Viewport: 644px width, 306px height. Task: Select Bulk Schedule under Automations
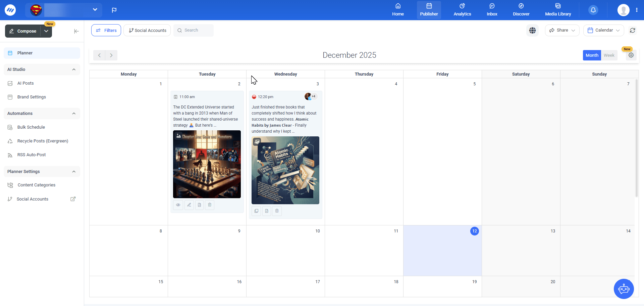(x=31, y=127)
